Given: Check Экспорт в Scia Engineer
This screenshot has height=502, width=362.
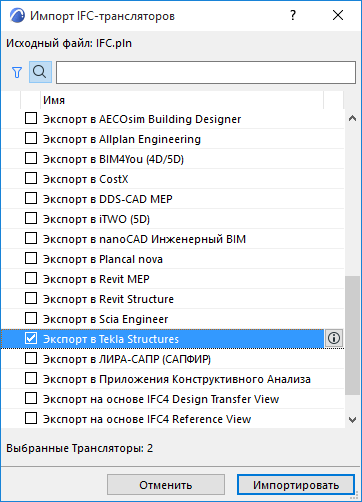Looking at the screenshot, I should pos(31,318).
